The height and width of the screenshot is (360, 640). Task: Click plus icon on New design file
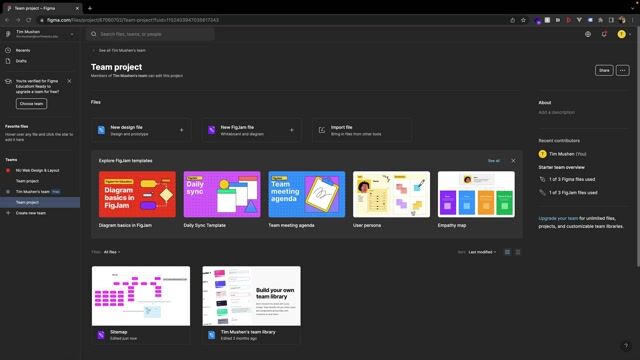182,130
